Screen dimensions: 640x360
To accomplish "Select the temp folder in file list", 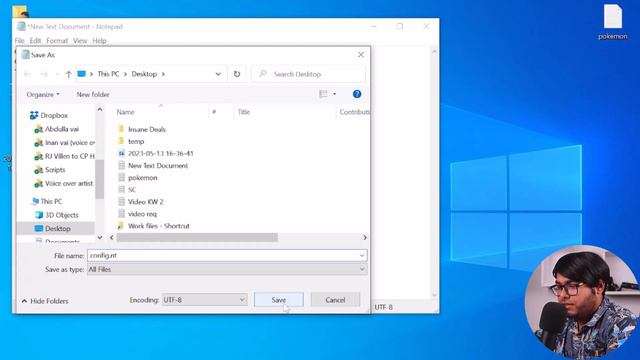I will [136, 141].
